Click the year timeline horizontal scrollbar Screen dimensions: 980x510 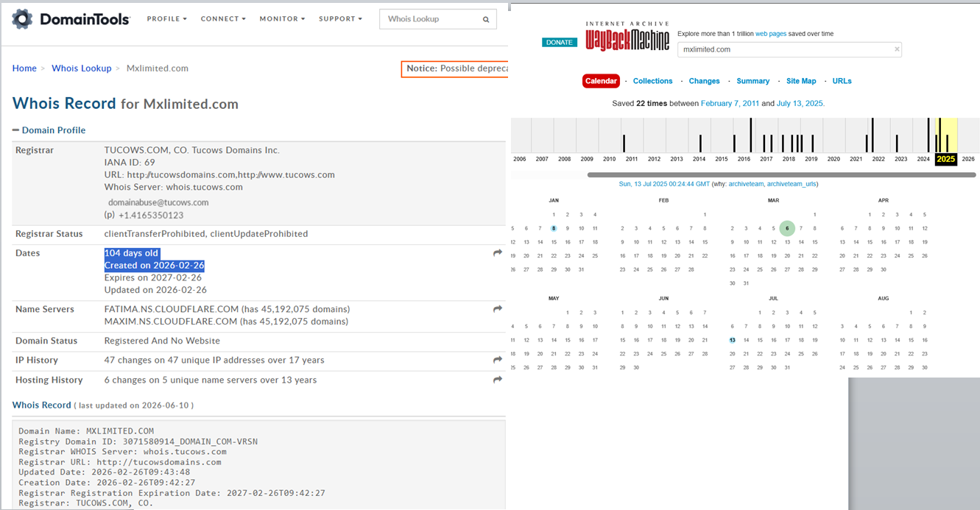click(x=781, y=175)
